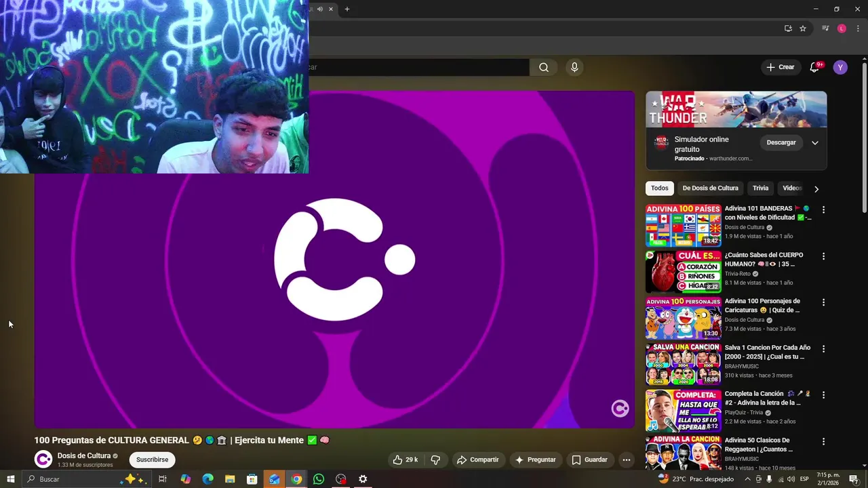Open the Chrome profile avatar

pos(842,28)
